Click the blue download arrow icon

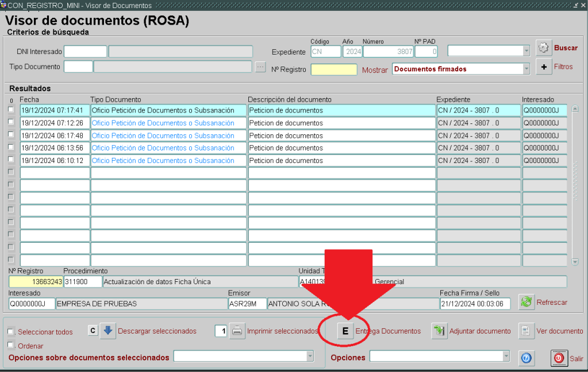(108, 331)
